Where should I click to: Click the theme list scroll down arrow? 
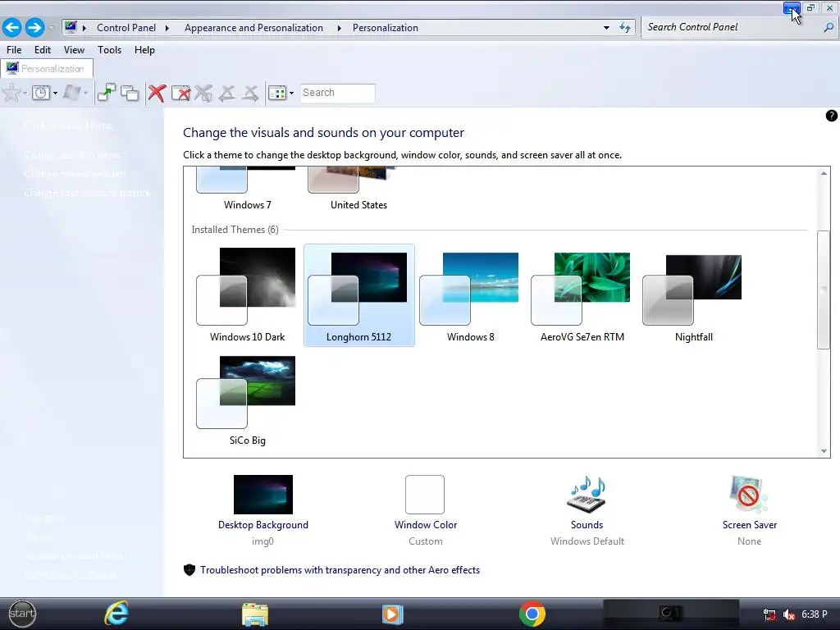[x=824, y=451]
